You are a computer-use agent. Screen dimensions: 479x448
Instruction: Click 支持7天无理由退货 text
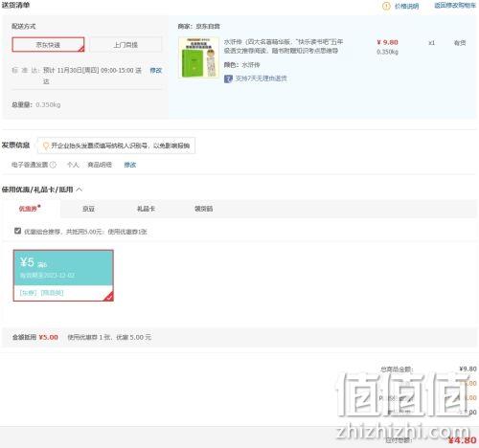tap(261, 78)
